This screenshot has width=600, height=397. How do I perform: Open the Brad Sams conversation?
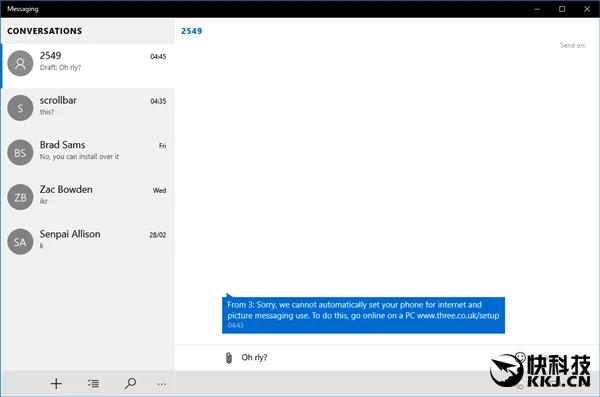coord(88,155)
